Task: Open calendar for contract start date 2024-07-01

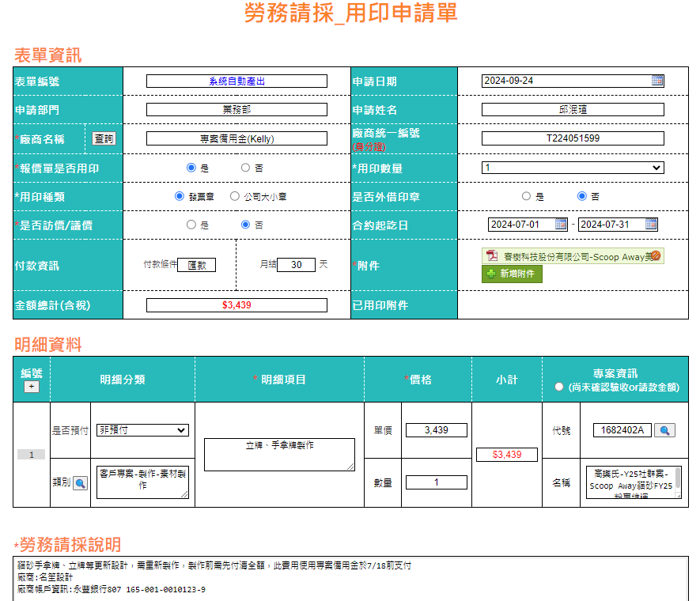Action: pos(561,225)
